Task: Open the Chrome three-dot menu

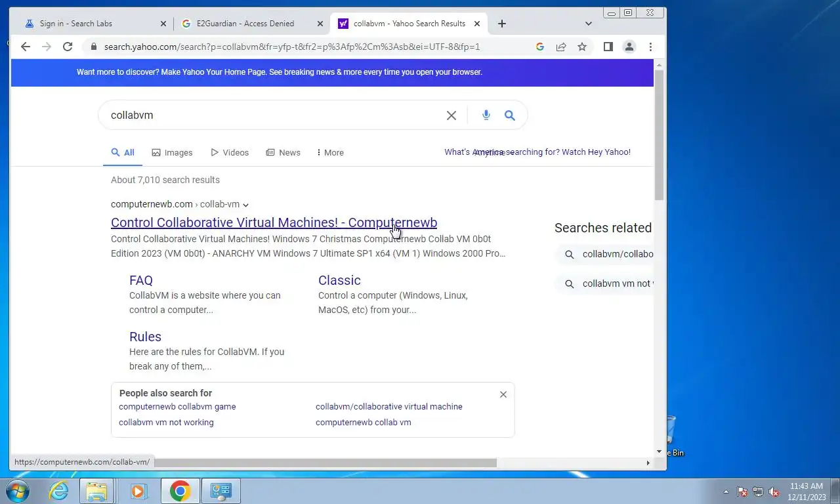Action: [650, 47]
